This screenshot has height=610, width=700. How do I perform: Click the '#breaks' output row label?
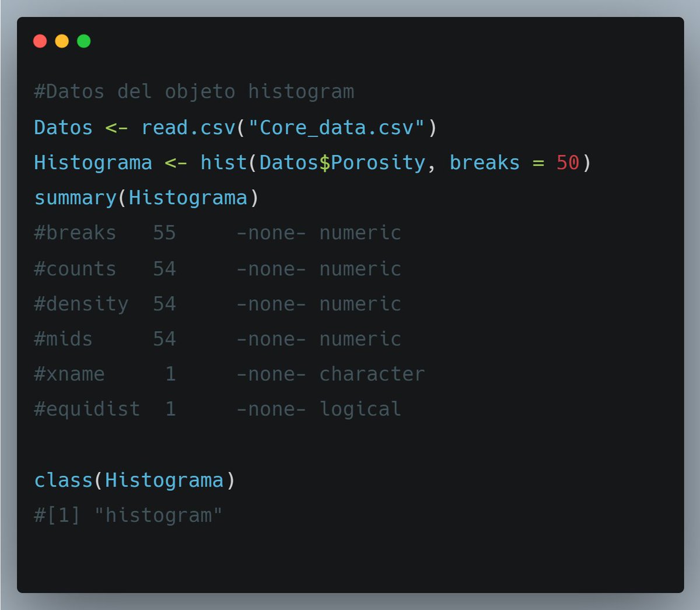(75, 233)
